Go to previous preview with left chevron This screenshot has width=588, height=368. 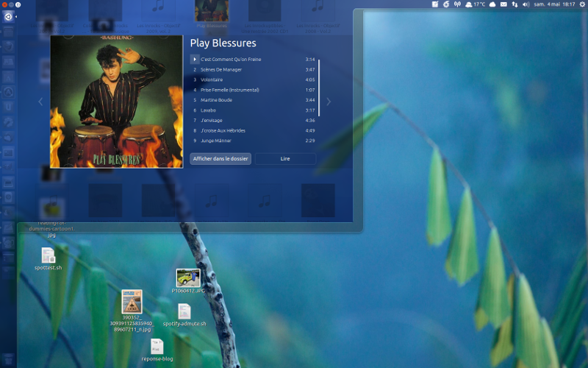pyautogui.click(x=40, y=102)
